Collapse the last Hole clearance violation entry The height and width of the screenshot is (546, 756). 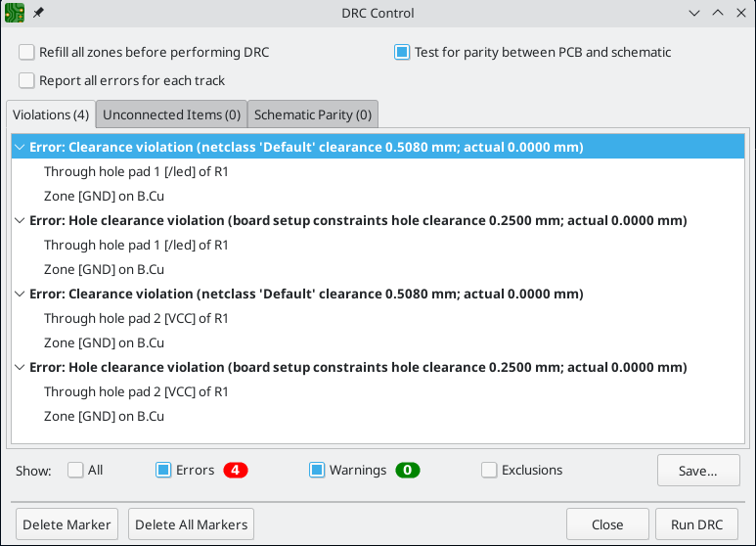pyautogui.click(x=20, y=368)
